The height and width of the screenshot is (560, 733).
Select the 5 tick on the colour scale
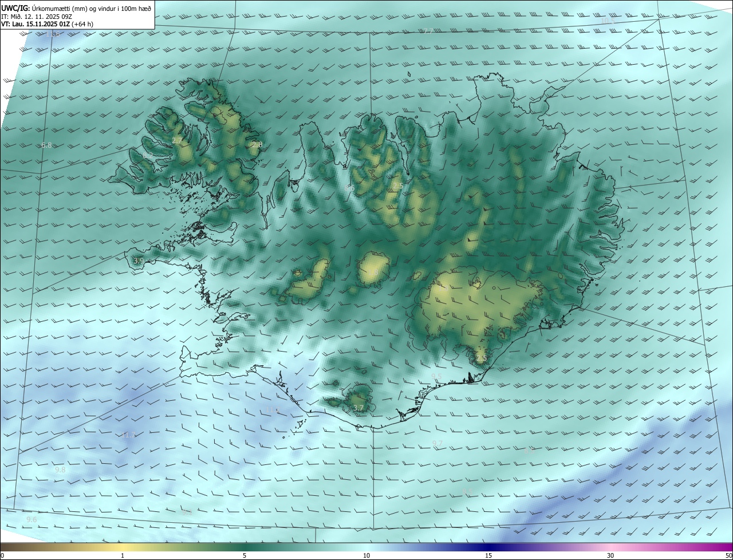pos(245,555)
